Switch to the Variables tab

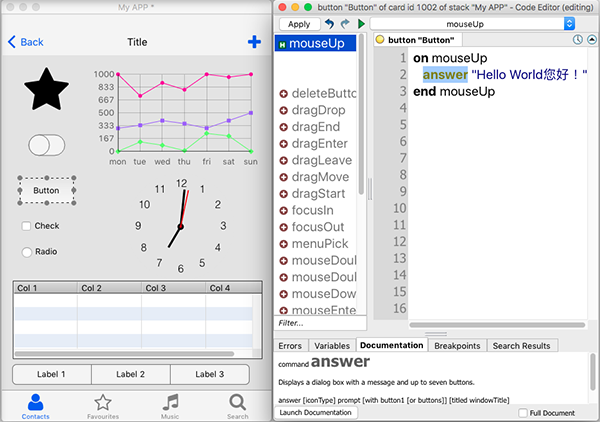(x=331, y=346)
